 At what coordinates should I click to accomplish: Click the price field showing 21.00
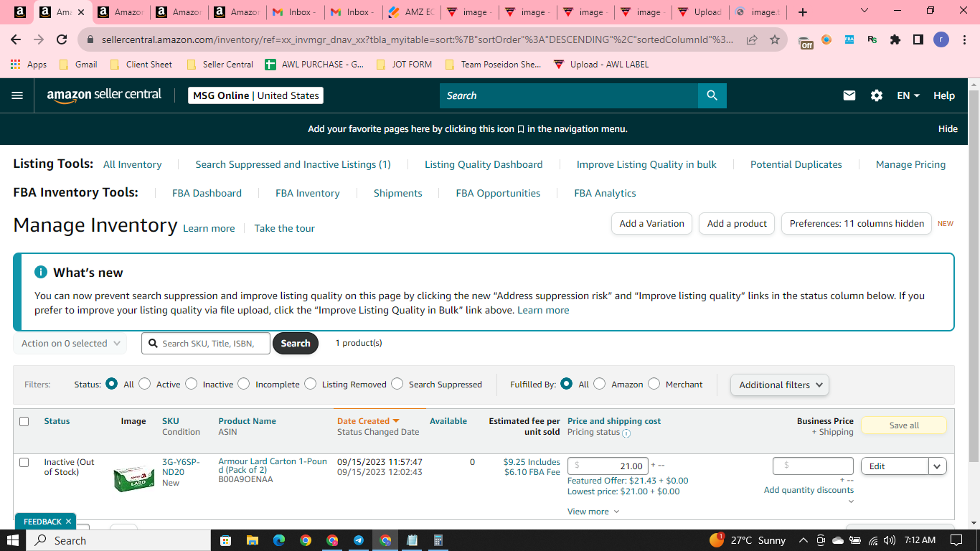608,466
